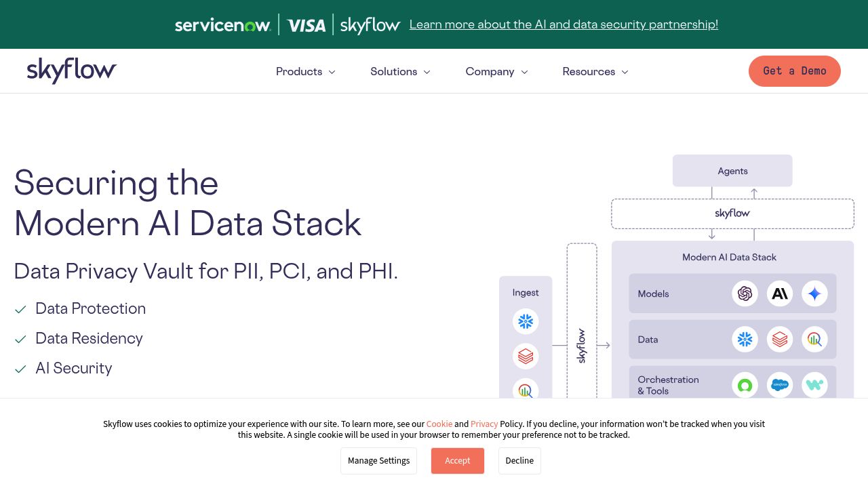Expand the Solutions dropdown chevron

(427, 72)
